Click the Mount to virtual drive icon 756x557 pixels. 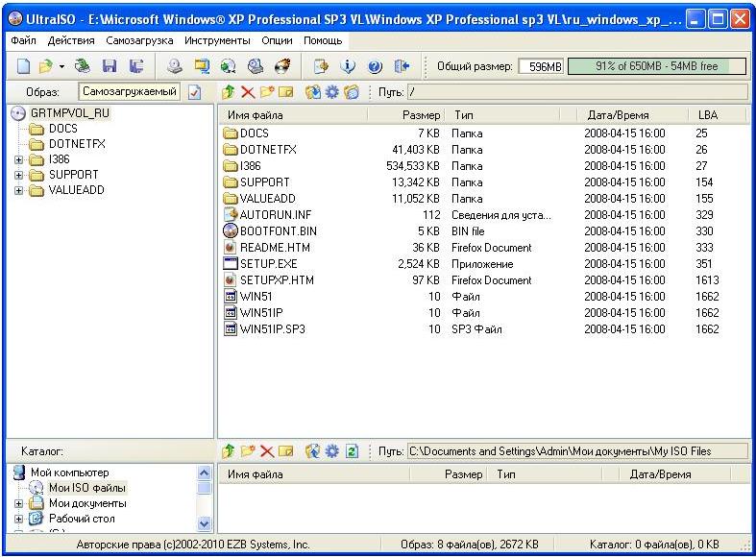coord(256,66)
